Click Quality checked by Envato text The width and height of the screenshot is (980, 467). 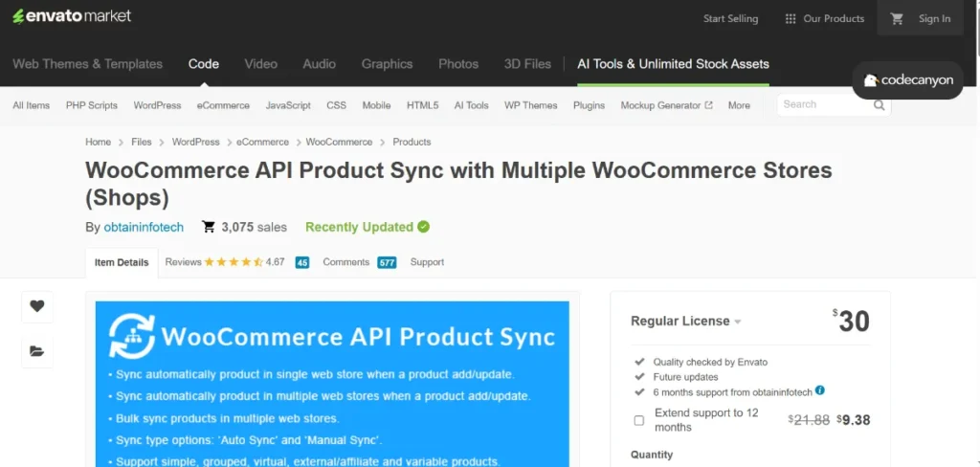click(710, 362)
